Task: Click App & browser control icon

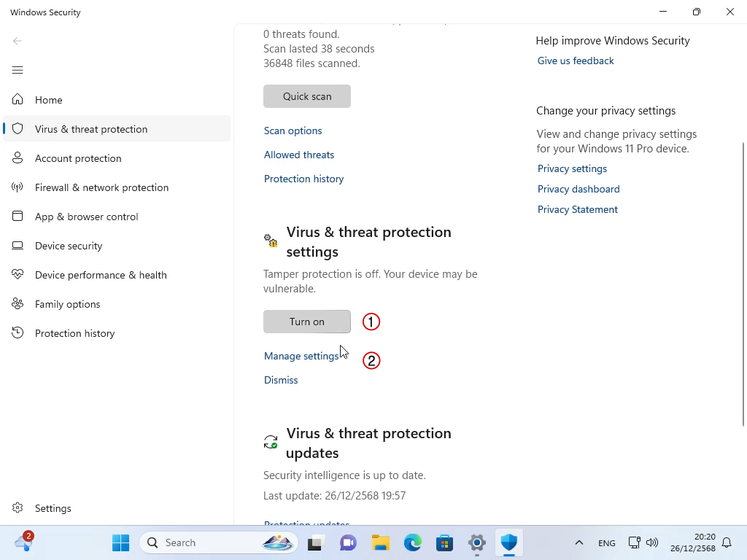Action: (18, 217)
